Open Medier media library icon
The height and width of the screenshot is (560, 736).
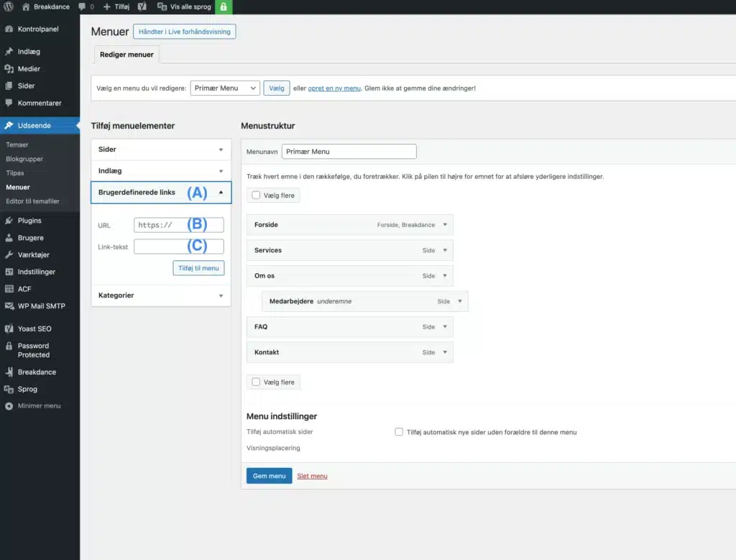[x=9, y=69]
